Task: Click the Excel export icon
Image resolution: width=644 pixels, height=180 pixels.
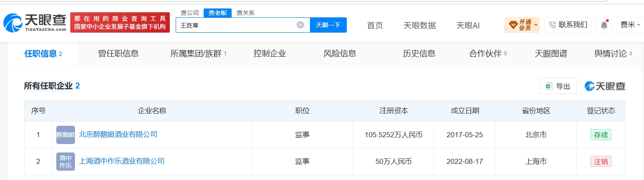Action: pos(549,86)
